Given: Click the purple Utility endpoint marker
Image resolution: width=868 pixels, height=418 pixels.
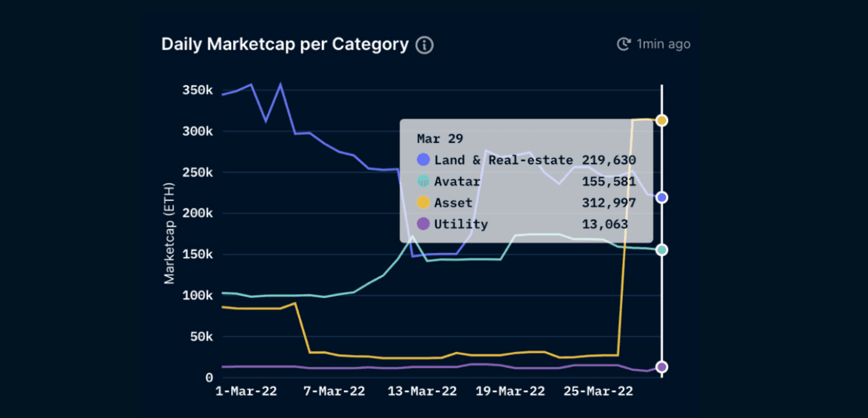Looking at the screenshot, I should tap(661, 367).
